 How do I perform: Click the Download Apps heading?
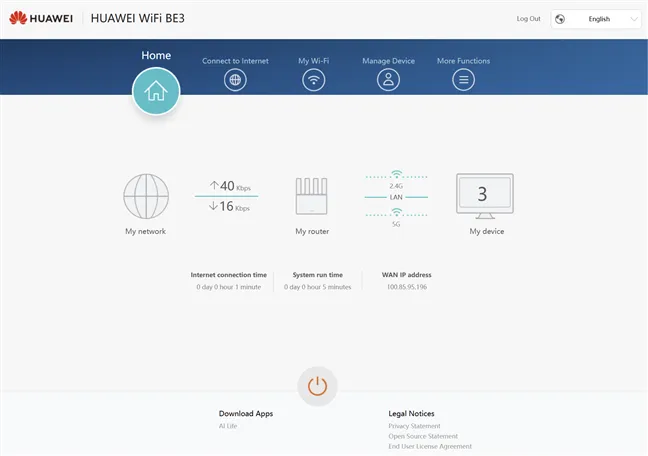(x=246, y=413)
